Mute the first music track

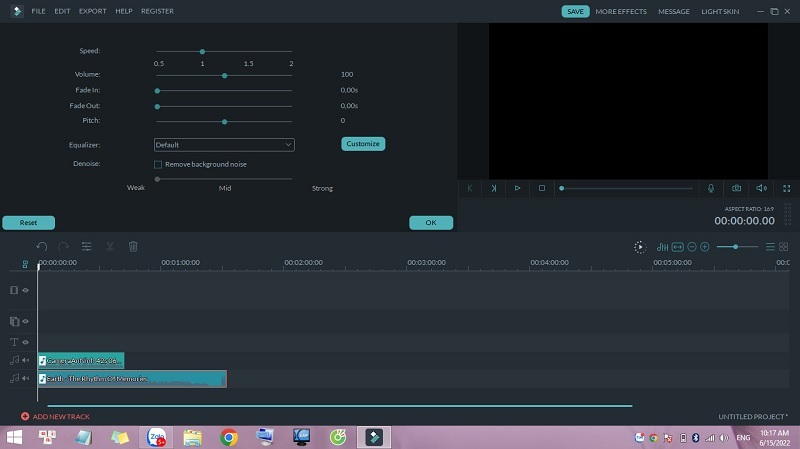[x=26, y=360]
